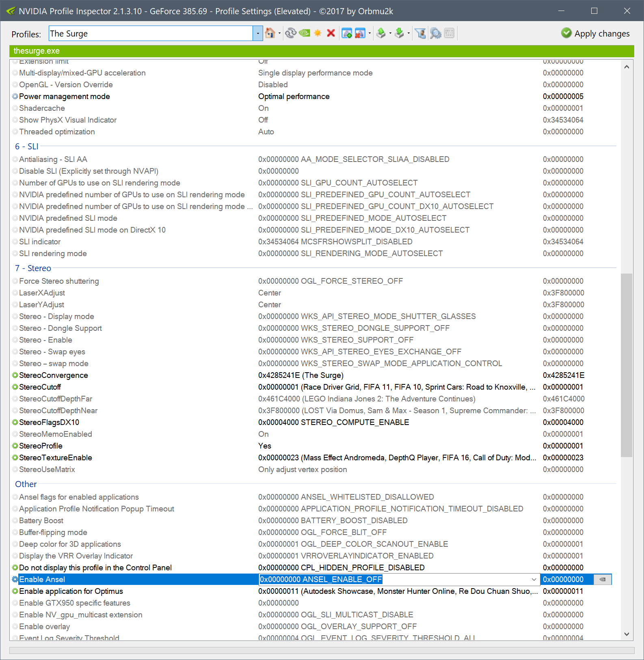Open the export profiles dropdown arrow
644x660 pixels.
[x=390, y=33]
